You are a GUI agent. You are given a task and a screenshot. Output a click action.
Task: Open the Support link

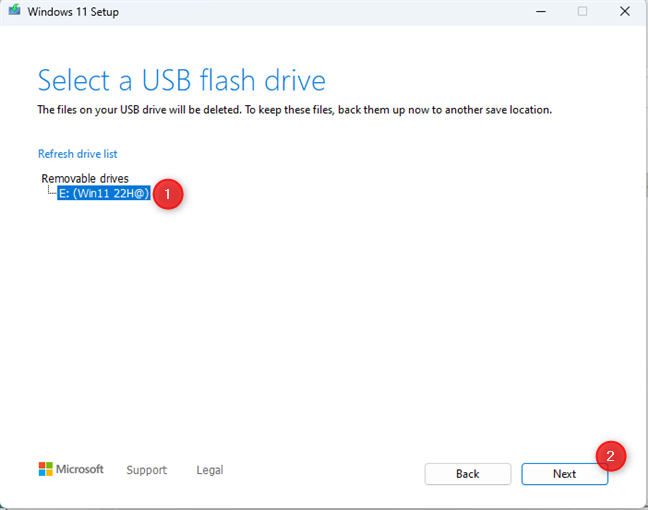click(147, 470)
